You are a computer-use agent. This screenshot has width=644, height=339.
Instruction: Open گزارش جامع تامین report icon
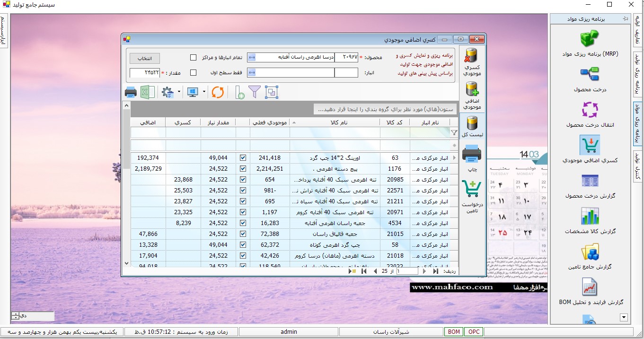590,252
